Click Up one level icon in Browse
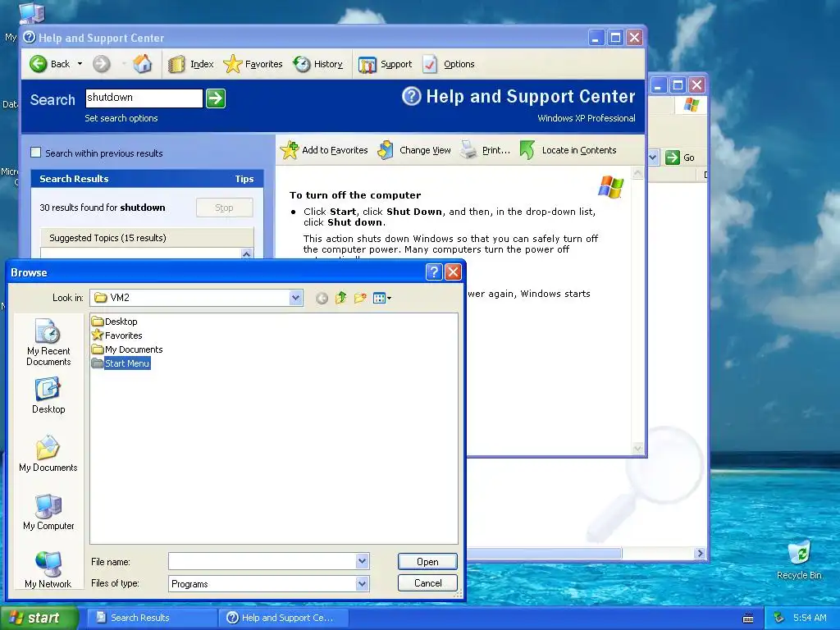Screen dimensions: 840x630 click(x=341, y=298)
